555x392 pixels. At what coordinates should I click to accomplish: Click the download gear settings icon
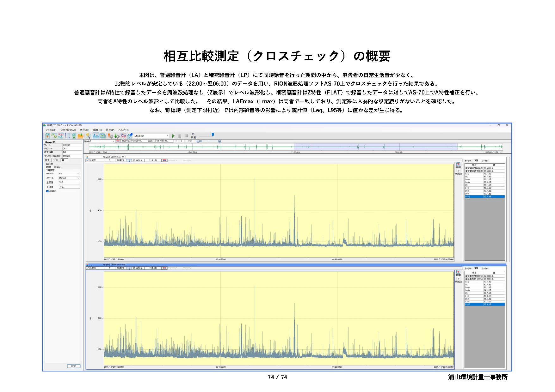pos(117,136)
